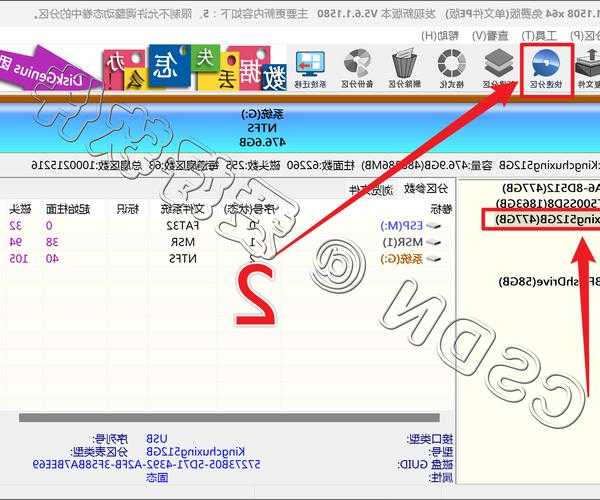600x500 pixels.
Task: Open the 分区(P) Partition menu
Action: [585, 36]
